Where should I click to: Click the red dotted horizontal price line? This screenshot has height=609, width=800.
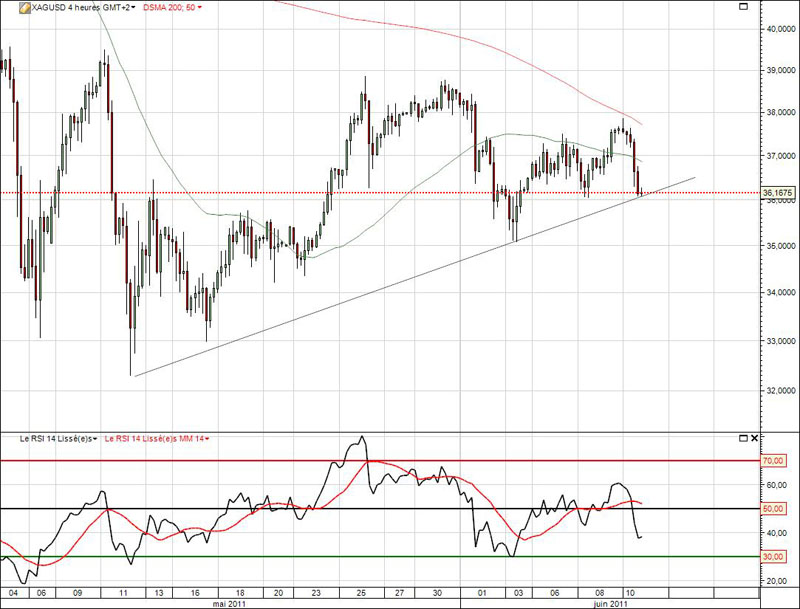tap(300, 192)
